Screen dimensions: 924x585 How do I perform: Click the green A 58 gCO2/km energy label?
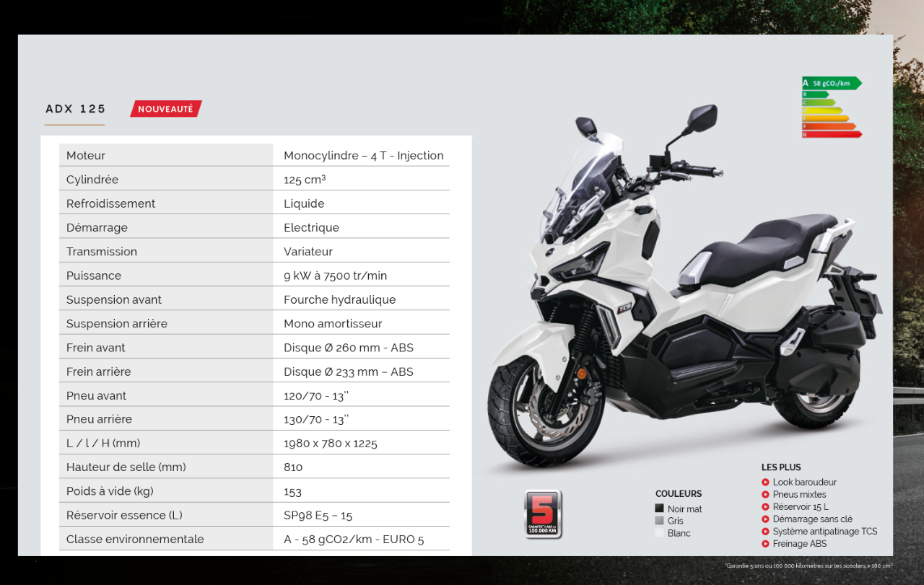832,83
